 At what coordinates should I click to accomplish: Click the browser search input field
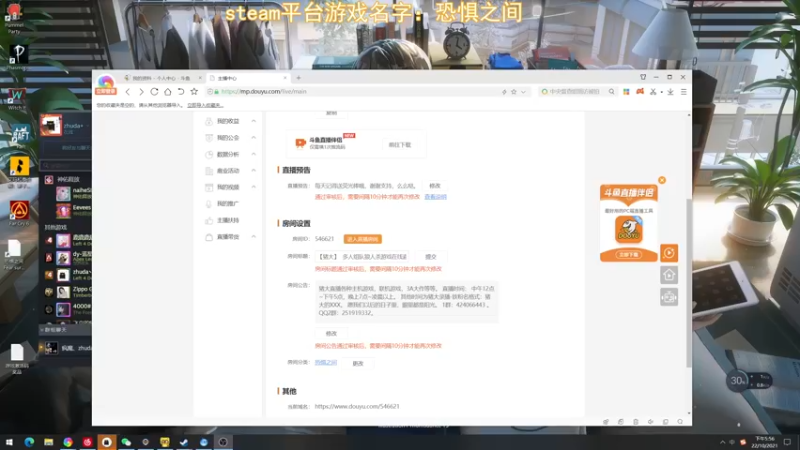(x=574, y=92)
